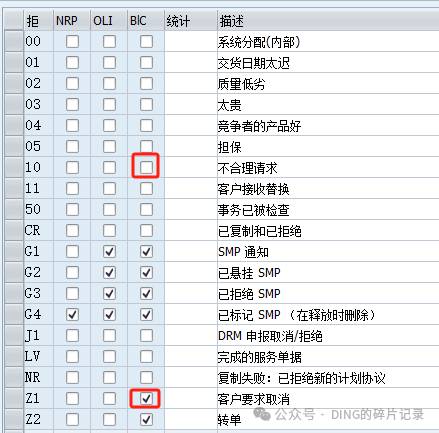
Task: Click rejection code cell LV
Action: [x=39, y=356]
